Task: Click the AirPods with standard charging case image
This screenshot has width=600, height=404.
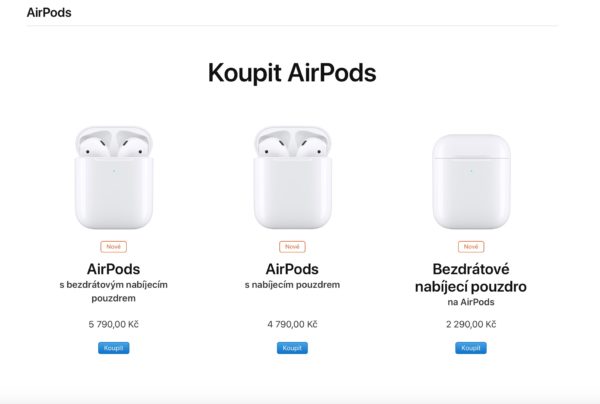Action: coord(292,178)
